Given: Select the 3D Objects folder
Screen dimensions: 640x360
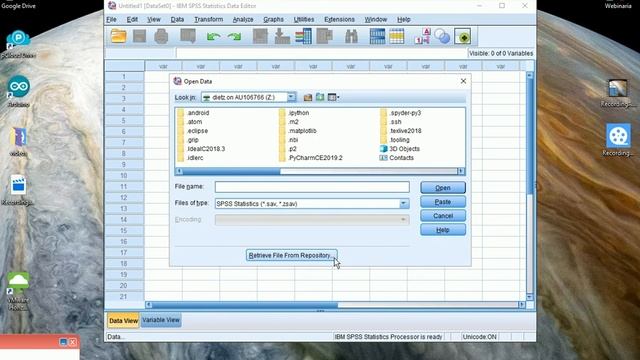Looking at the screenshot, I should pos(400,149).
